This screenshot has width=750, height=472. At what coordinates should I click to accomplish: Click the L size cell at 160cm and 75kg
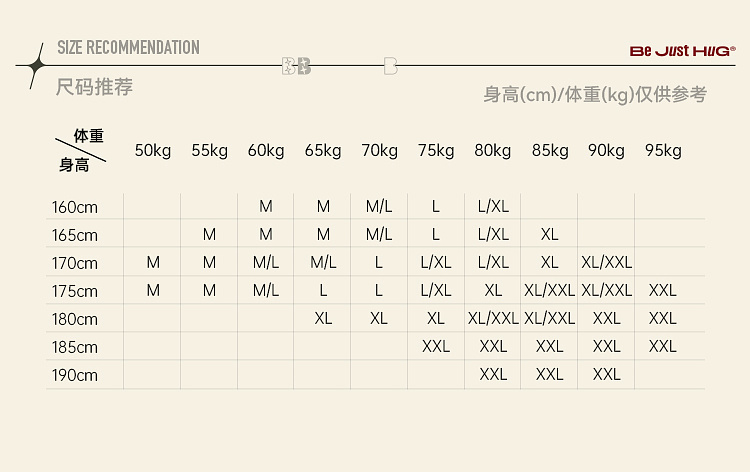coord(436,207)
